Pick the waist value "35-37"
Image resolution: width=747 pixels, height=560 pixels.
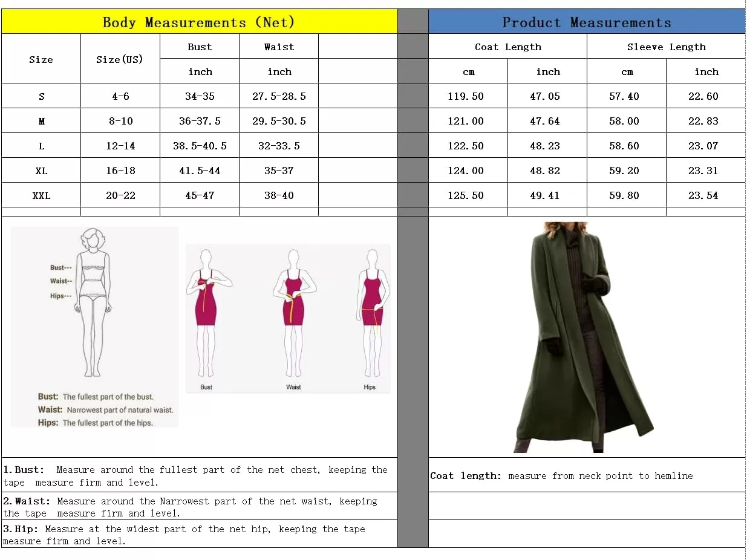tap(279, 171)
